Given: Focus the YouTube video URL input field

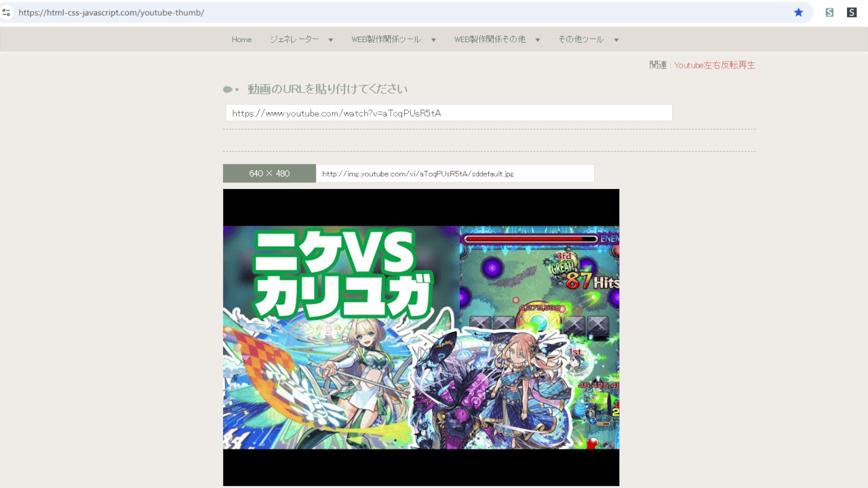Looking at the screenshot, I should pos(448,113).
